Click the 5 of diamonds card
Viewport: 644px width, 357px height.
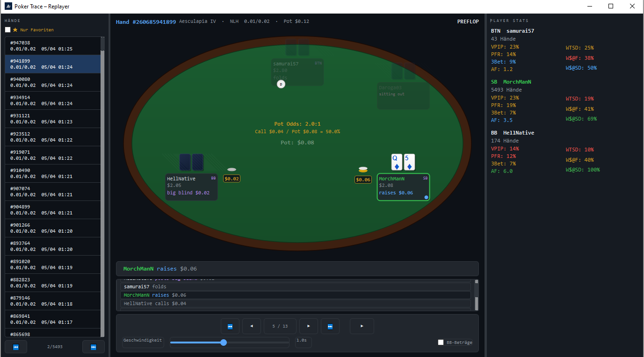pos(410,162)
